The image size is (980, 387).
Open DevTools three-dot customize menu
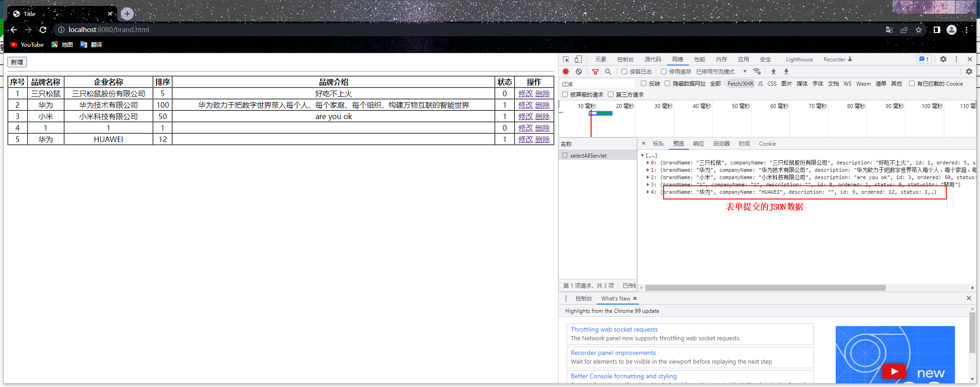(956, 60)
